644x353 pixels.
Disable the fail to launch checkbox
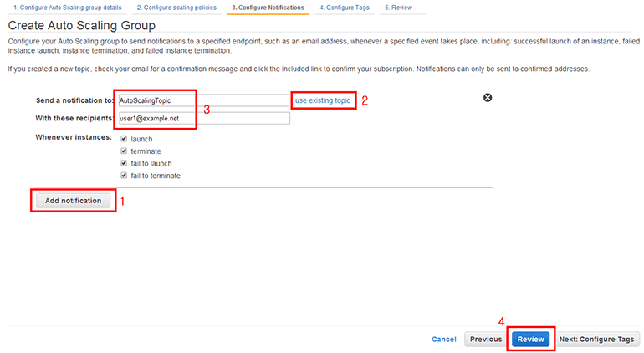click(125, 164)
